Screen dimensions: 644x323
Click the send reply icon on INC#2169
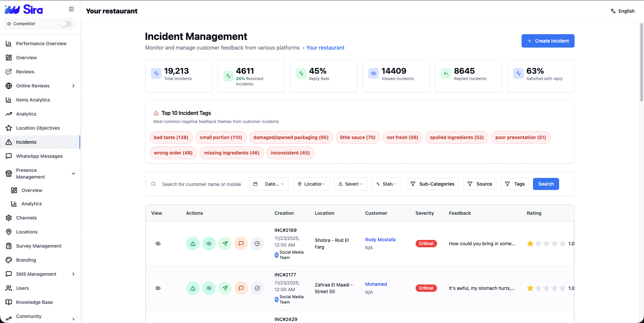coord(225,244)
